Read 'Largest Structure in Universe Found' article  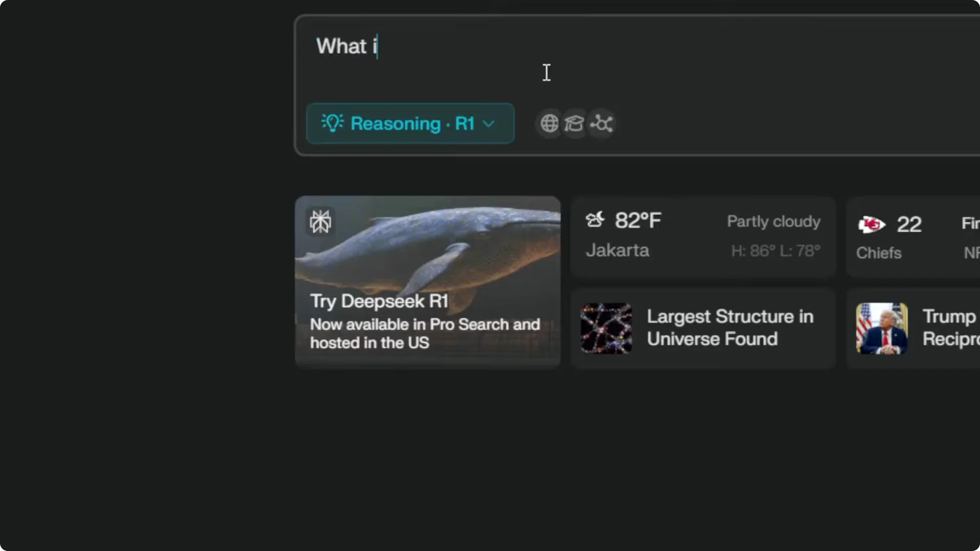click(730, 328)
